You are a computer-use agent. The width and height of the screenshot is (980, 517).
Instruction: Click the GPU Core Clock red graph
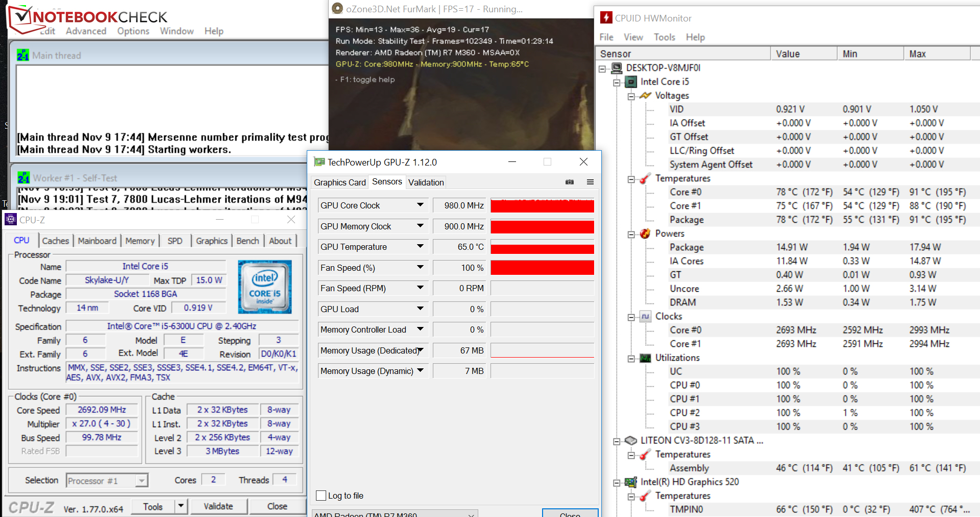coord(542,205)
